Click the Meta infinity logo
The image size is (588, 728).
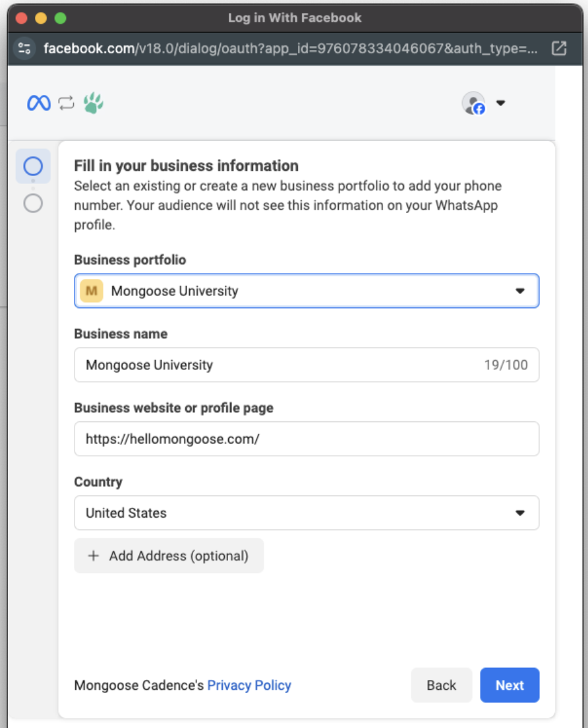tap(39, 103)
